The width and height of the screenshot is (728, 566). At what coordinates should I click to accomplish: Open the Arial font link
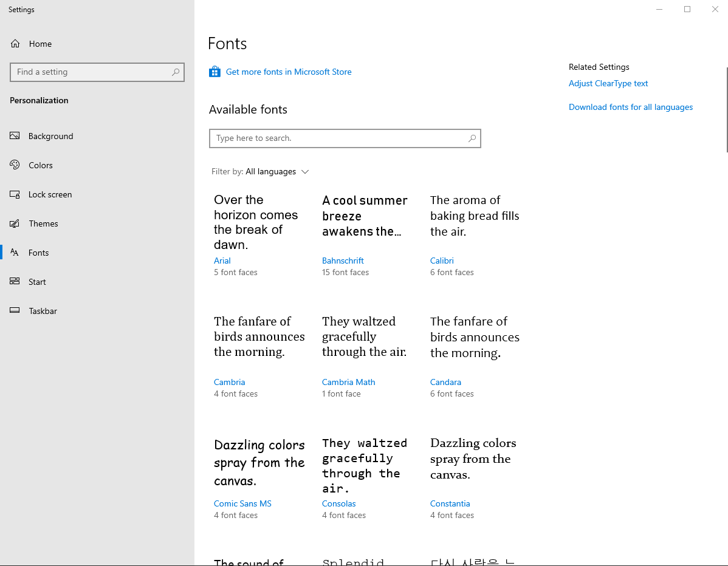pos(222,261)
